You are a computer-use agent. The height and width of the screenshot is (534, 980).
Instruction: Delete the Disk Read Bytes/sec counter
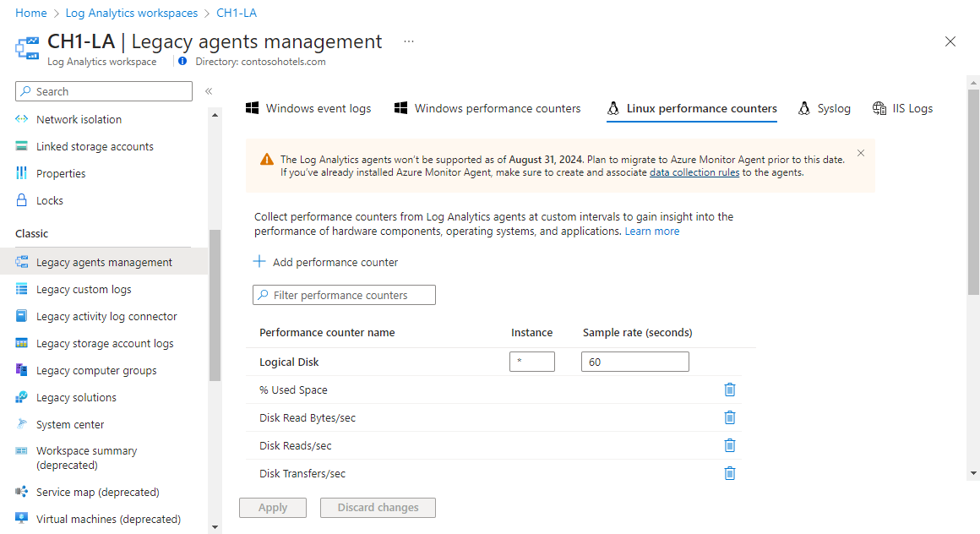[x=730, y=417]
